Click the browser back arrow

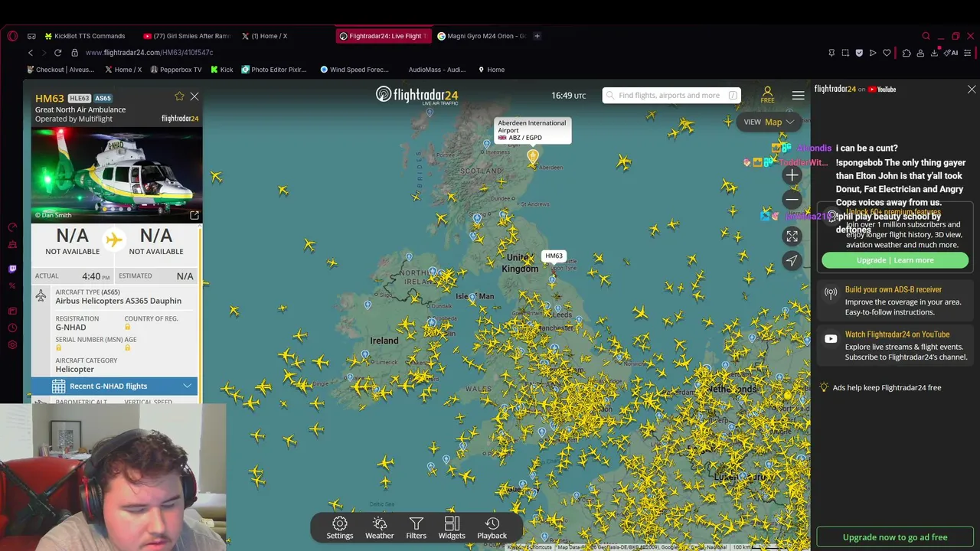click(31, 53)
